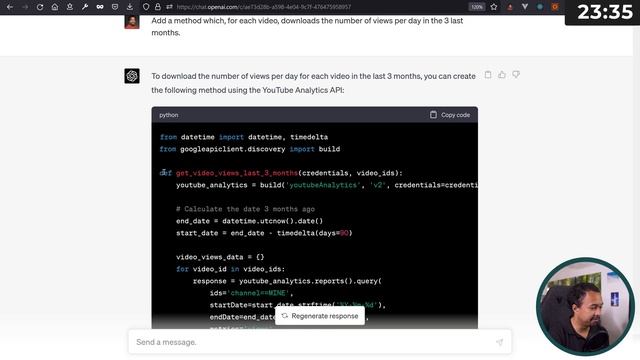Click the webcam overlay of the presenter
This screenshot has width=640, height=360.
585,307
